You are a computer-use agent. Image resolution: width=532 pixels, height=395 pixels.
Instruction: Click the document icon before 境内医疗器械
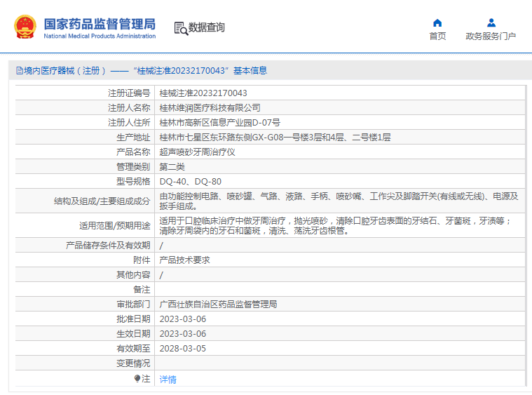click(20, 71)
